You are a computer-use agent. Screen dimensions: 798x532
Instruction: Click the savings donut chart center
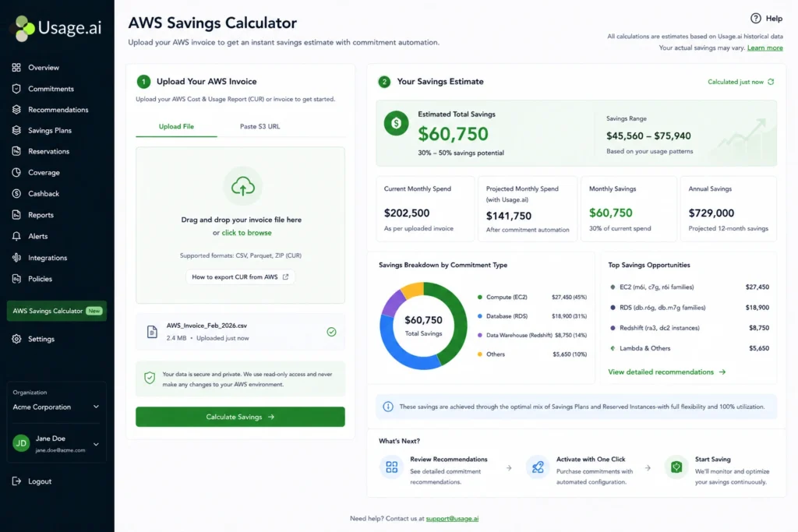coord(423,326)
